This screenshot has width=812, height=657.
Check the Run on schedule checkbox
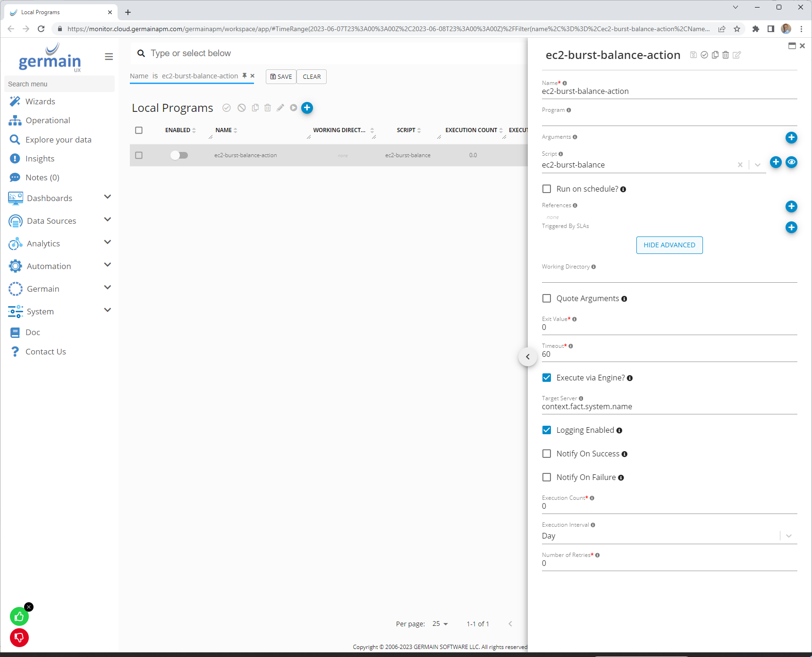click(x=547, y=189)
